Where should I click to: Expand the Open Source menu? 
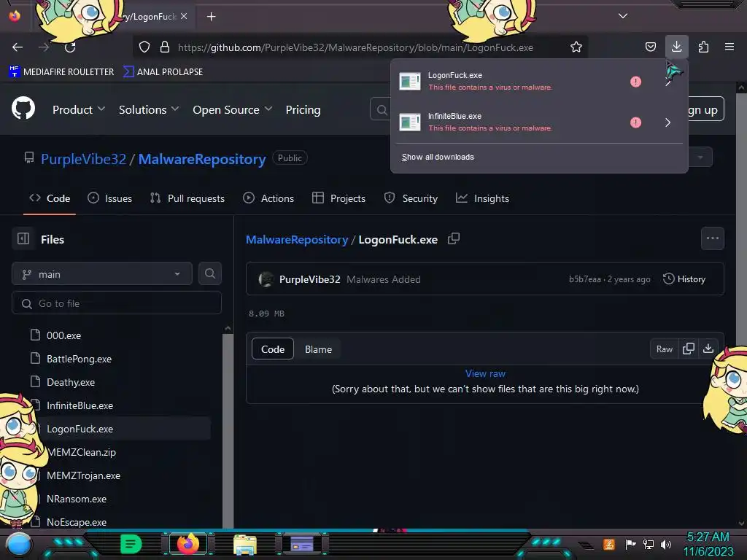233,109
